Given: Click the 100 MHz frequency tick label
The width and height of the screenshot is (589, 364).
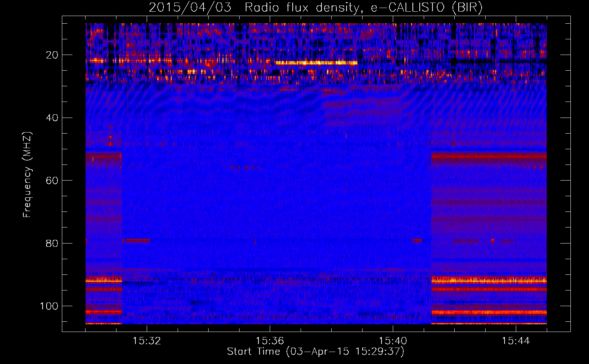Looking at the screenshot, I should click(49, 306).
